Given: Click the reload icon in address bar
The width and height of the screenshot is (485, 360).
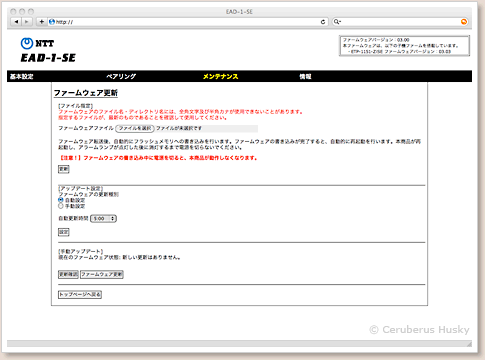Looking at the screenshot, I should pos(323,22).
